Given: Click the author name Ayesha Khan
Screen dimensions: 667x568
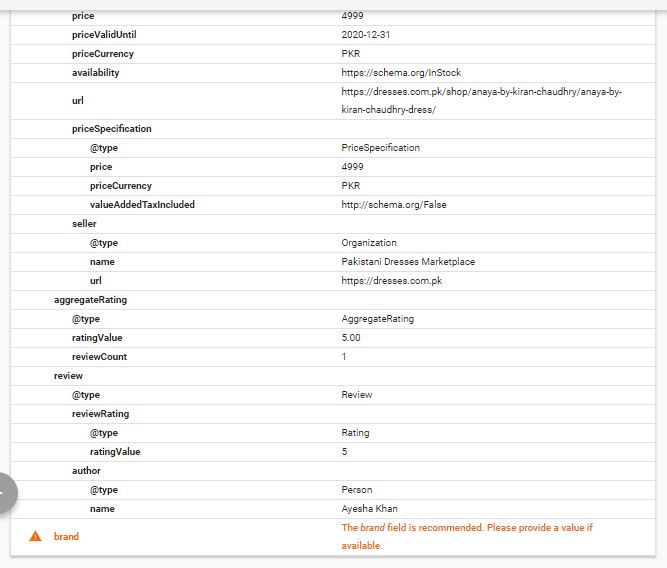Looking at the screenshot, I should coord(369,509).
